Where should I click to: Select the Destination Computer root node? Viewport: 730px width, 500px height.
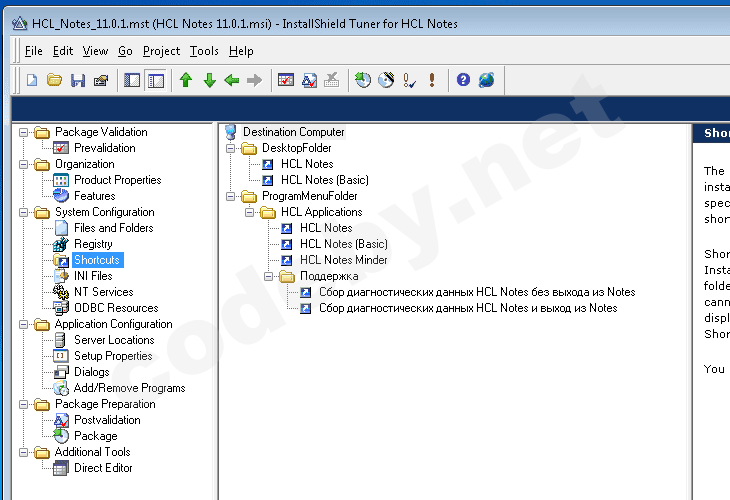tap(294, 132)
